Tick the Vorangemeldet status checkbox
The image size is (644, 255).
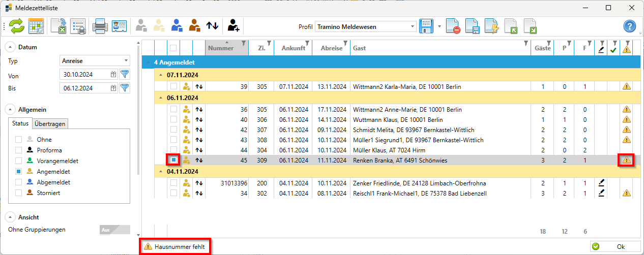click(x=19, y=161)
